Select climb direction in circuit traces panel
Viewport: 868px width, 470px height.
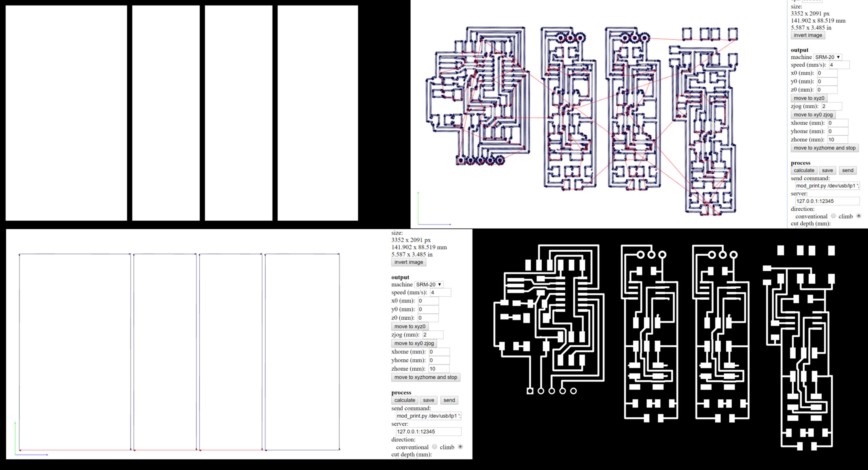858,216
